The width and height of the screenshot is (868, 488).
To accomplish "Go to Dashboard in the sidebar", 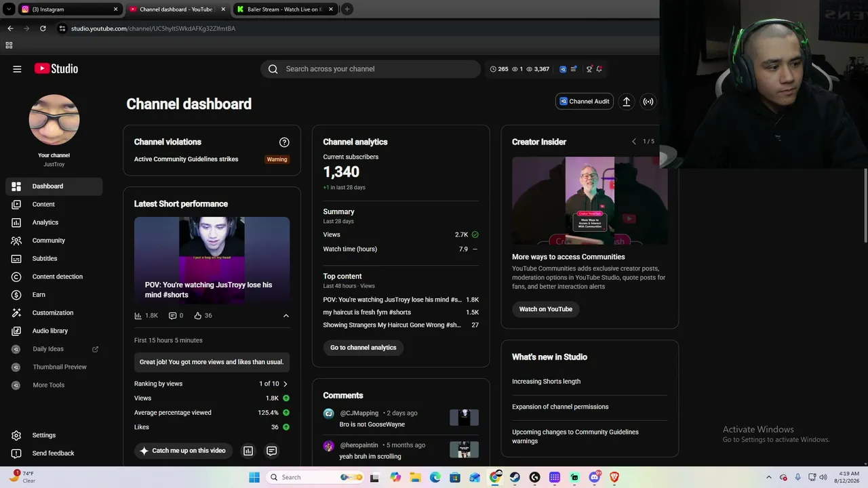I will (54, 186).
